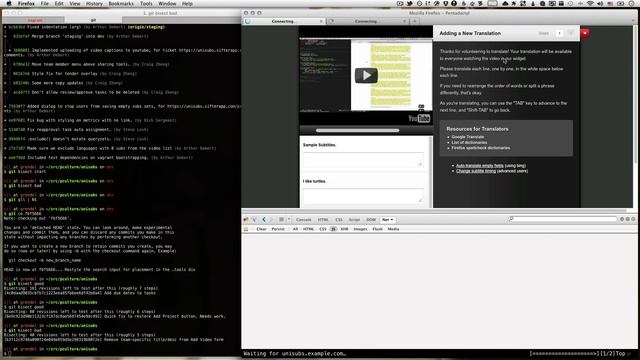Open the Help menu in menu bar
Viewport: 640px width, 360px height.
pyautogui.click(x=187, y=4)
